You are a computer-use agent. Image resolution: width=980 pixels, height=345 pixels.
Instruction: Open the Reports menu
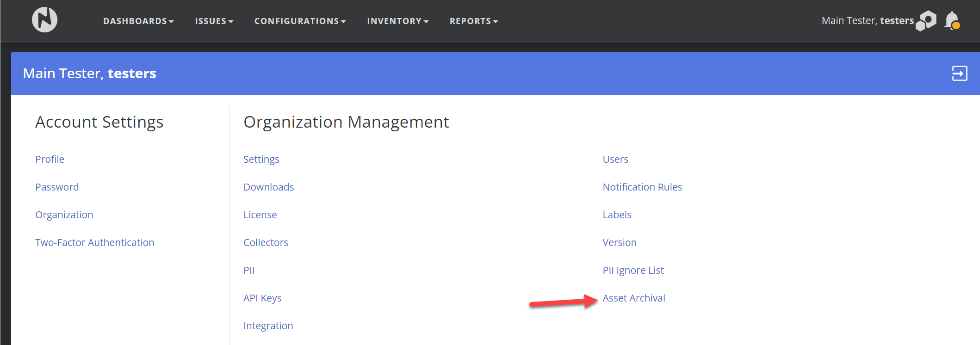point(473,21)
